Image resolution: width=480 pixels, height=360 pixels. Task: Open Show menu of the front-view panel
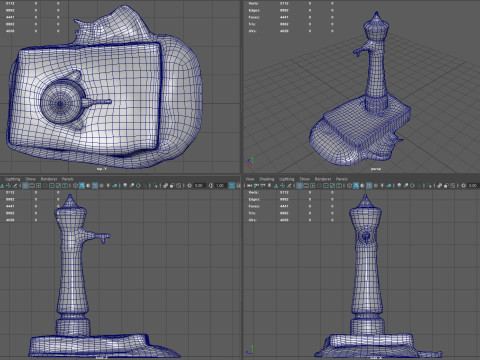pos(304,179)
